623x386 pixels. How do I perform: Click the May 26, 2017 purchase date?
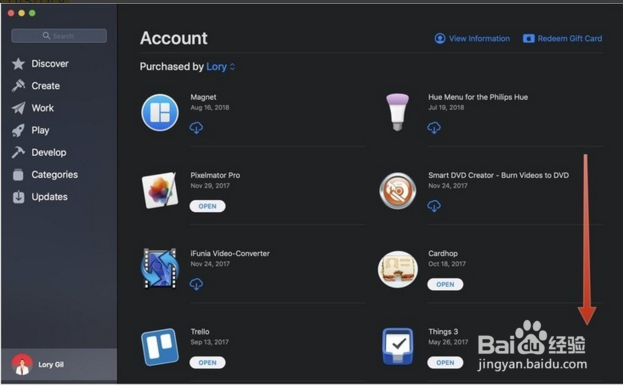tap(448, 342)
